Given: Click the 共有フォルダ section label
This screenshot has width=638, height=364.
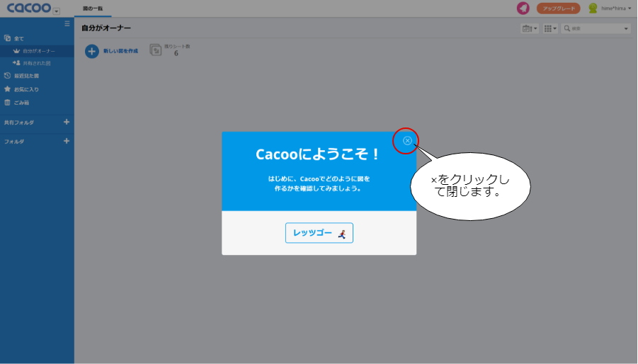Looking at the screenshot, I should (x=19, y=123).
